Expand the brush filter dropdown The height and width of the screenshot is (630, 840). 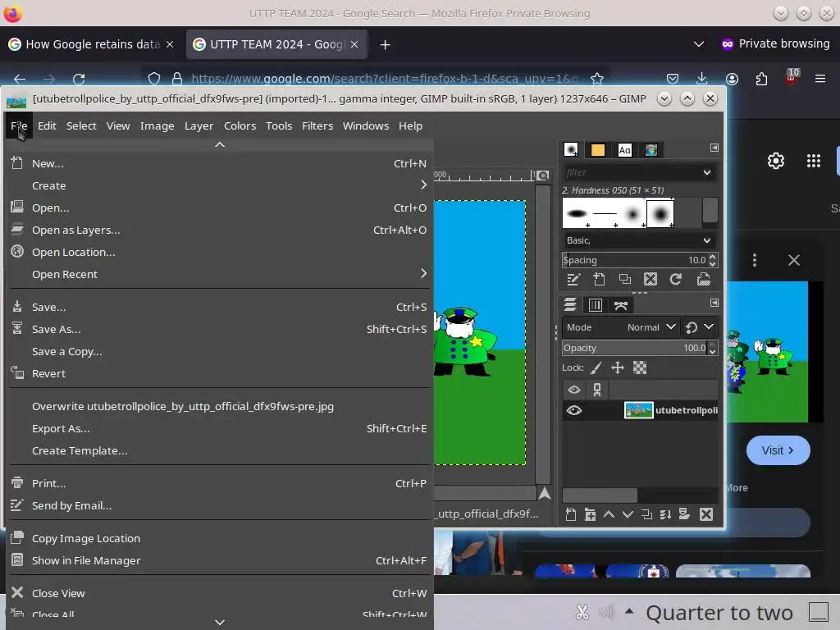point(707,172)
